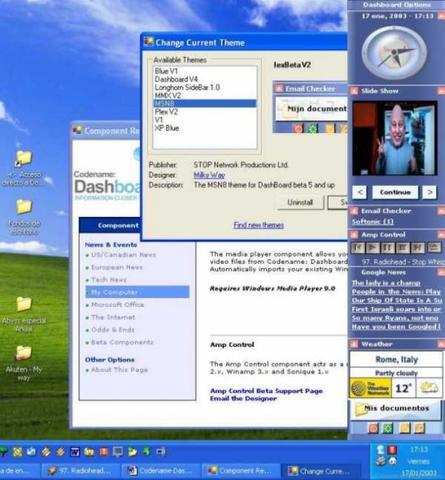Click the Email the Designer link
This screenshot has height=480, width=445.
[243, 398]
